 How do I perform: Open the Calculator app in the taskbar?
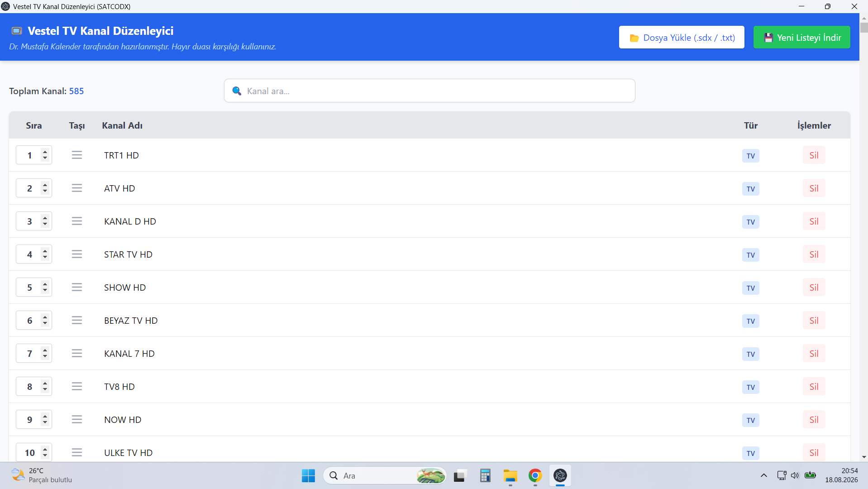click(x=485, y=475)
